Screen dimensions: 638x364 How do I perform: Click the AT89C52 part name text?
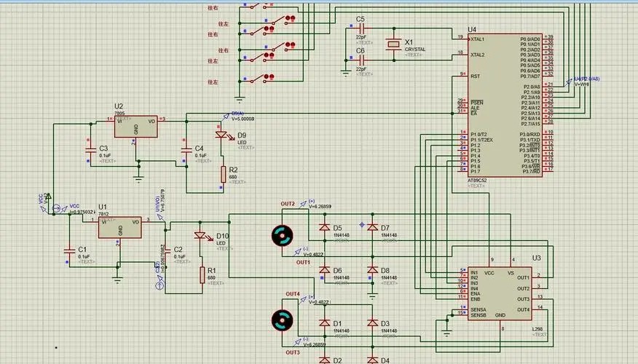(x=477, y=181)
